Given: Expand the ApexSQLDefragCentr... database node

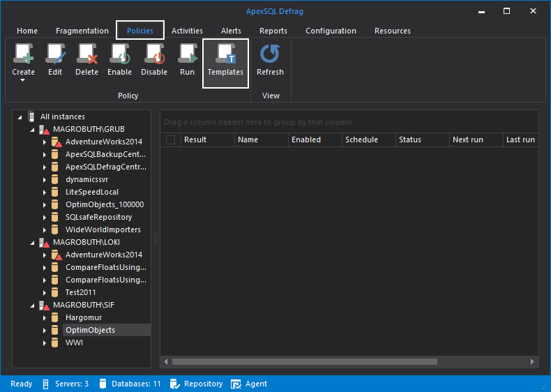Looking at the screenshot, I should [45, 167].
